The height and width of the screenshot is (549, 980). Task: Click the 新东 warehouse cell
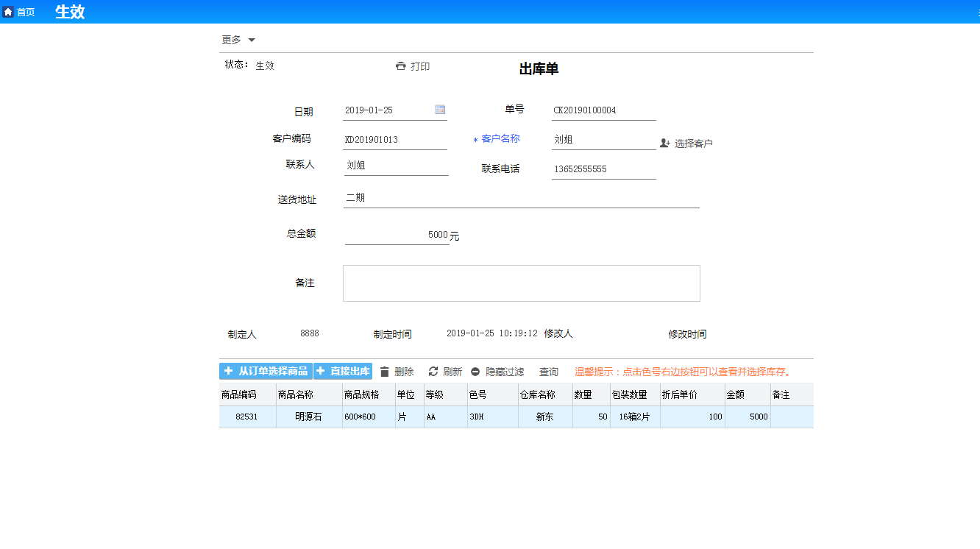pos(545,417)
